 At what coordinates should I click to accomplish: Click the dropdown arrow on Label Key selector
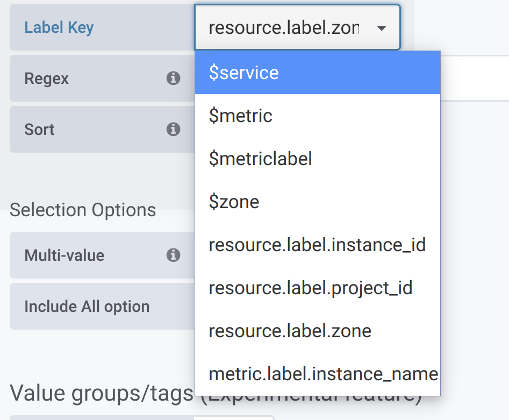coord(381,27)
